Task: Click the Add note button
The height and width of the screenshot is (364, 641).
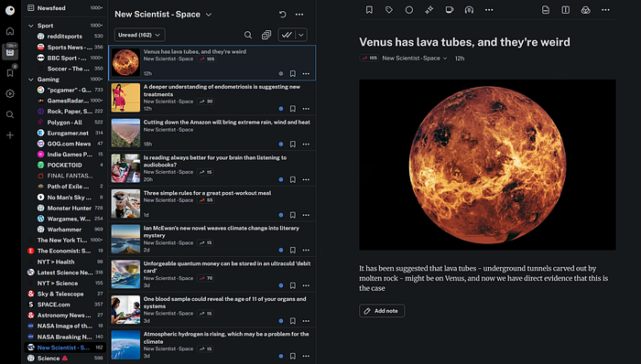Action: 382,311
